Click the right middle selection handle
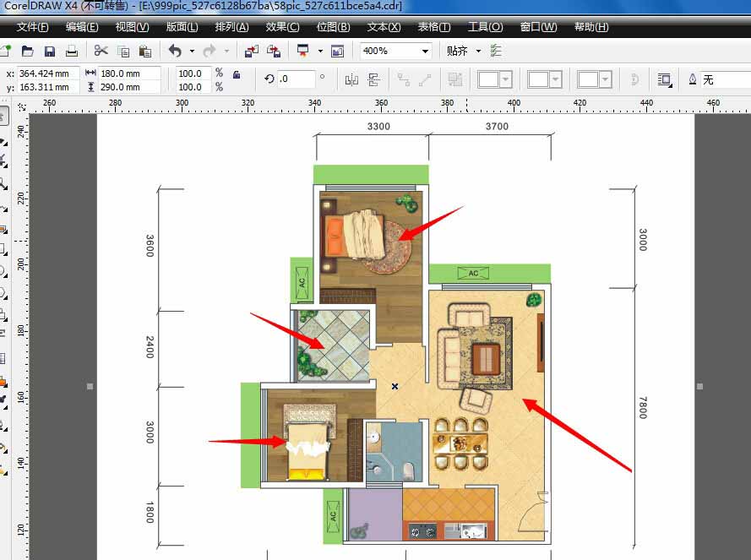Screen dimensions: 751x560 pyautogui.click(x=699, y=386)
